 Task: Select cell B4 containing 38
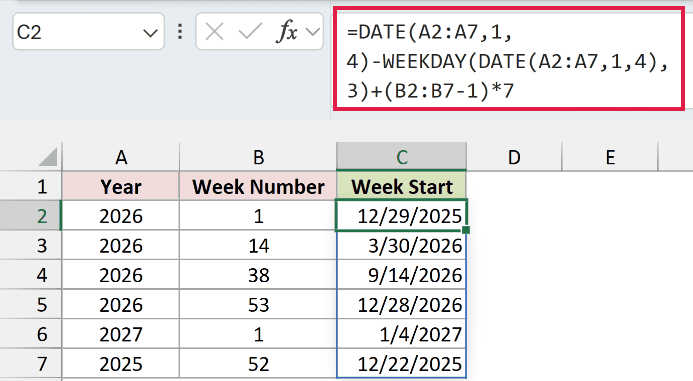click(258, 275)
